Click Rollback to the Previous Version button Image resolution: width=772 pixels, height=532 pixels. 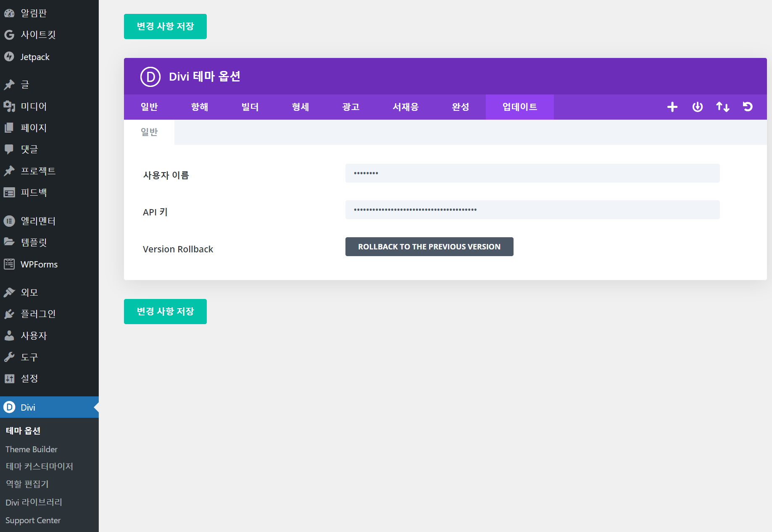(429, 247)
